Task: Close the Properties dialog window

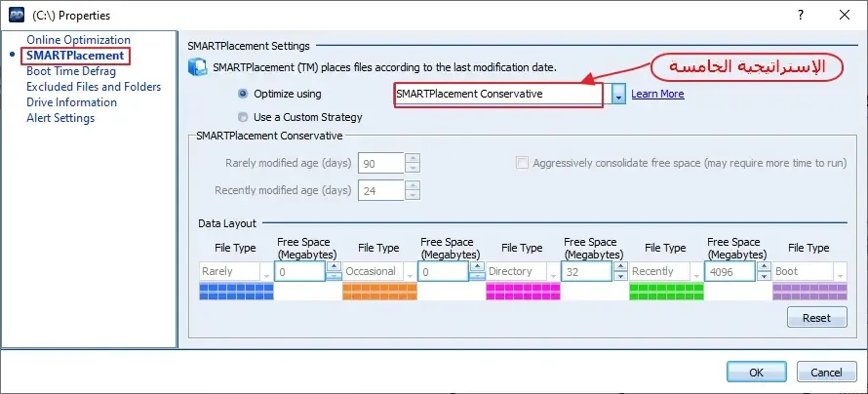Action: point(845,15)
